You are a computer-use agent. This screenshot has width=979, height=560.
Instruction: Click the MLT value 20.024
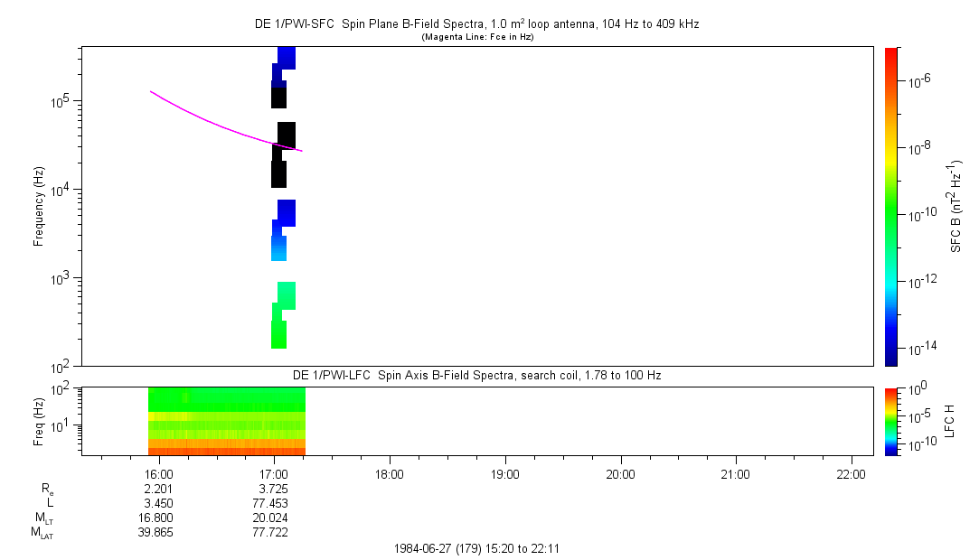coord(271,518)
